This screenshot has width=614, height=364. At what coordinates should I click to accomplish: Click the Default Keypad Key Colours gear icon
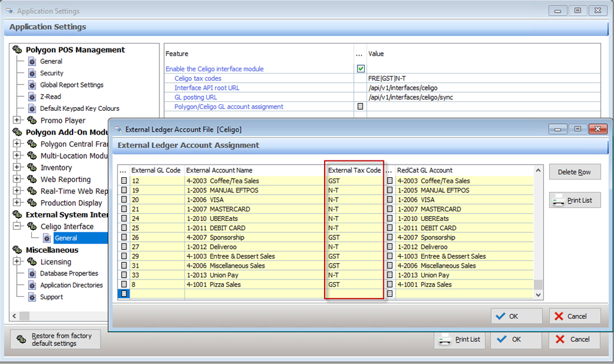click(32, 108)
